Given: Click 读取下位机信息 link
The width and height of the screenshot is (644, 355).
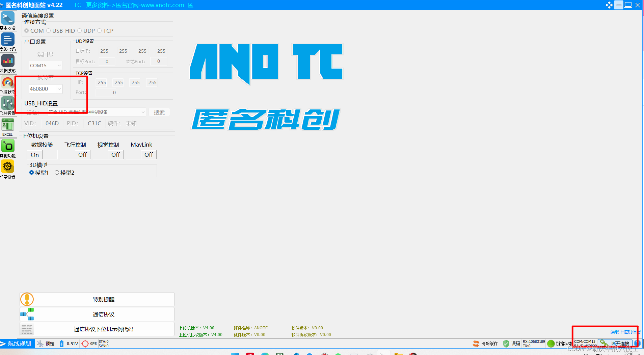Looking at the screenshot, I should point(625,332).
